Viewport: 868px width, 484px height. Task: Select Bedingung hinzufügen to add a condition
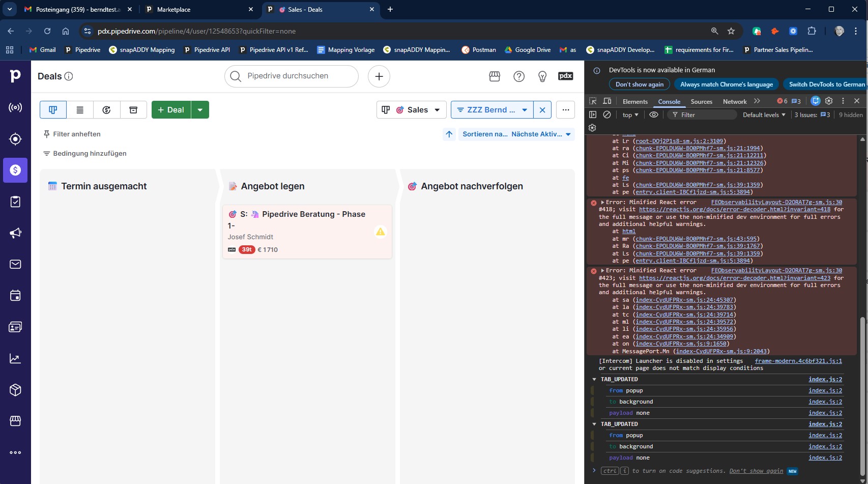[x=90, y=153]
